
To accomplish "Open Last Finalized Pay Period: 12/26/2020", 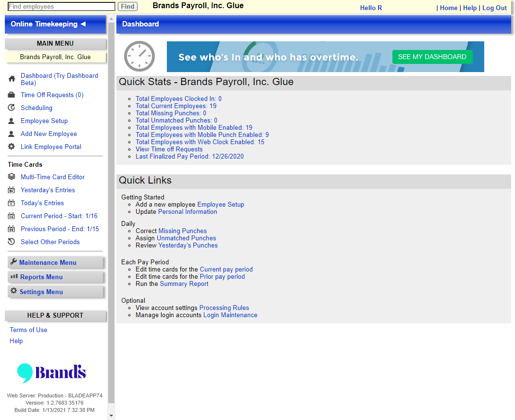I will point(190,157).
